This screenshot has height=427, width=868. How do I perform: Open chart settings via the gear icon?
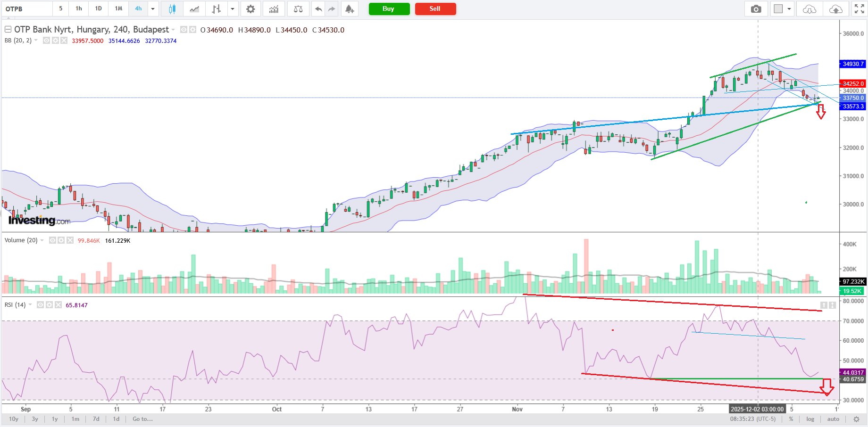(250, 9)
